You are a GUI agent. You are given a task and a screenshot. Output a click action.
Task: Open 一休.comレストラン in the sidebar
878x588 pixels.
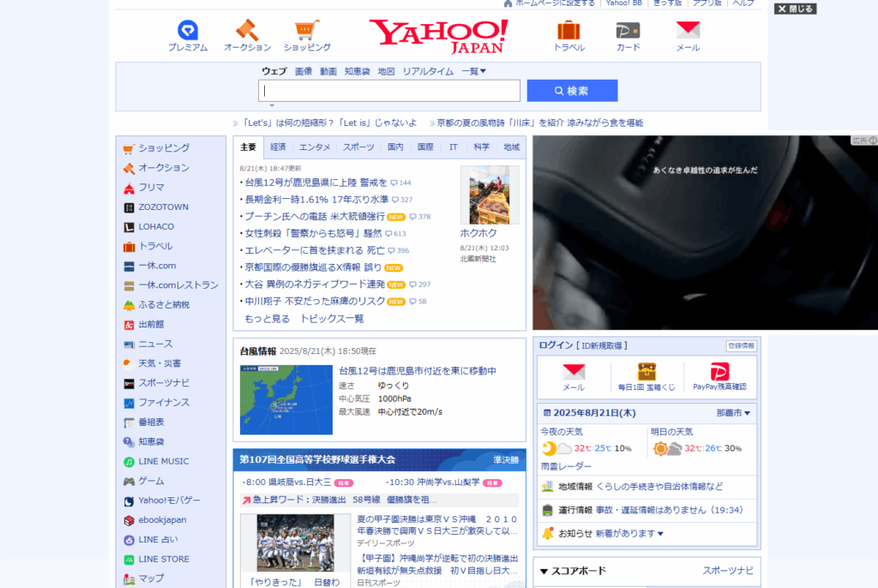[x=178, y=285]
